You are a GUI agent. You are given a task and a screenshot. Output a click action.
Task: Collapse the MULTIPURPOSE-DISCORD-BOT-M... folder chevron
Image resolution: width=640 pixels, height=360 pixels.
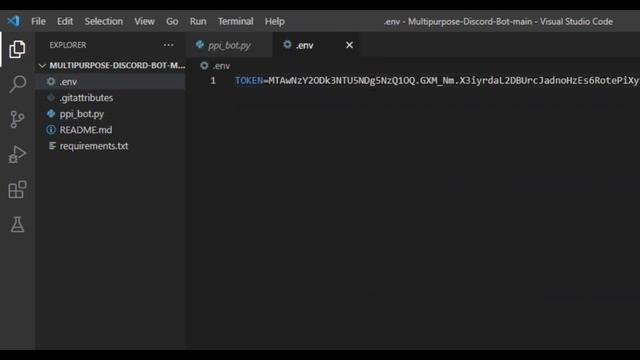click(42, 65)
